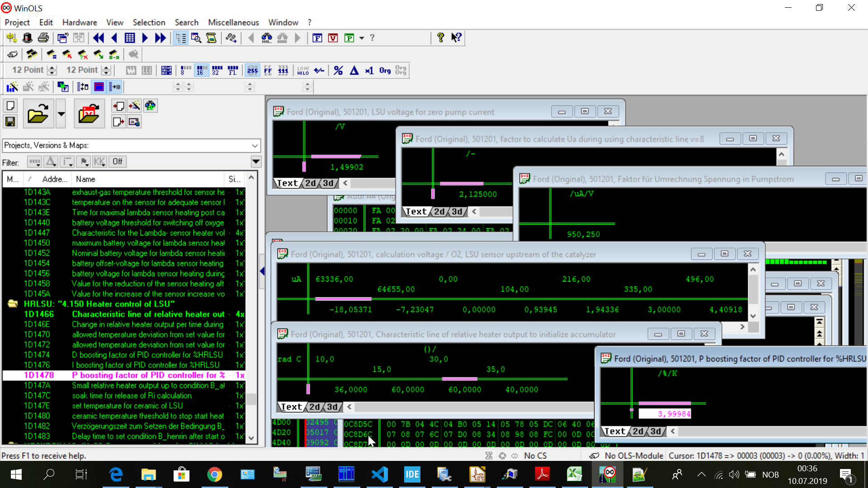The width and height of the screenshot is (868, 488).
Task: Click the blue F window icon
Action: (317, 38)
